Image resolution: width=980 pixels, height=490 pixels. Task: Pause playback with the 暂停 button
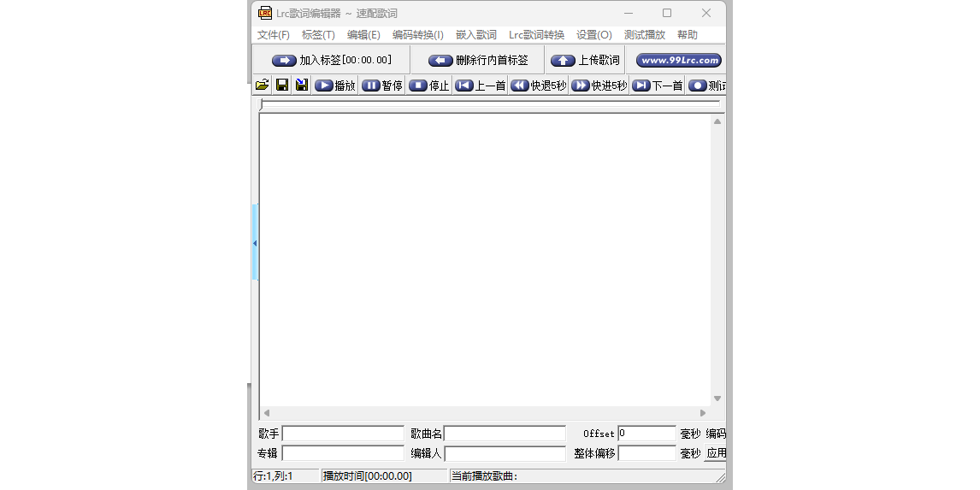[382, 86]
